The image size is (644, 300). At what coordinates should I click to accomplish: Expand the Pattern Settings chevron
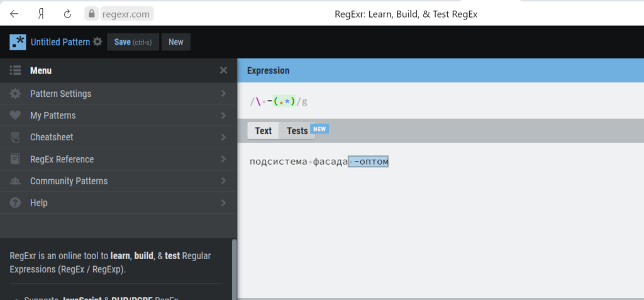(223, 94)
